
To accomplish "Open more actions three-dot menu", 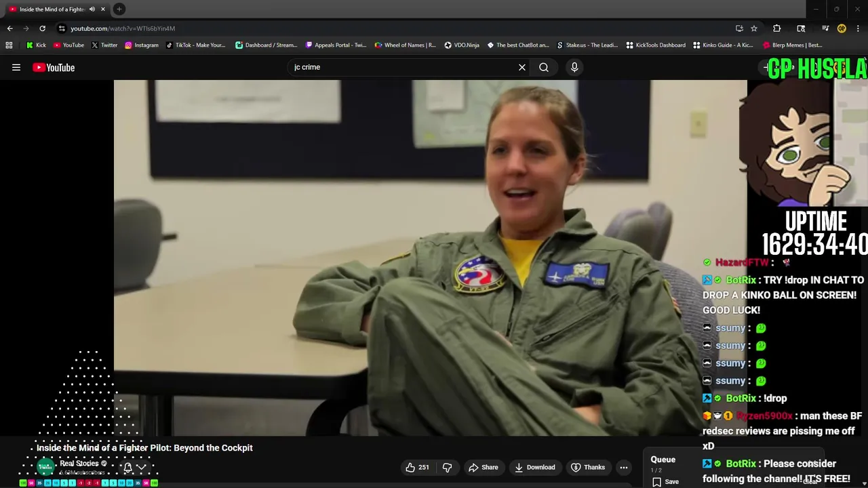I will [x=624, y=467].
